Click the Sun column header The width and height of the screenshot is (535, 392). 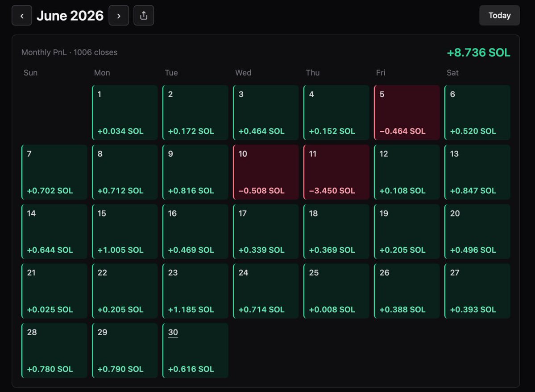[x=30, y=73]
